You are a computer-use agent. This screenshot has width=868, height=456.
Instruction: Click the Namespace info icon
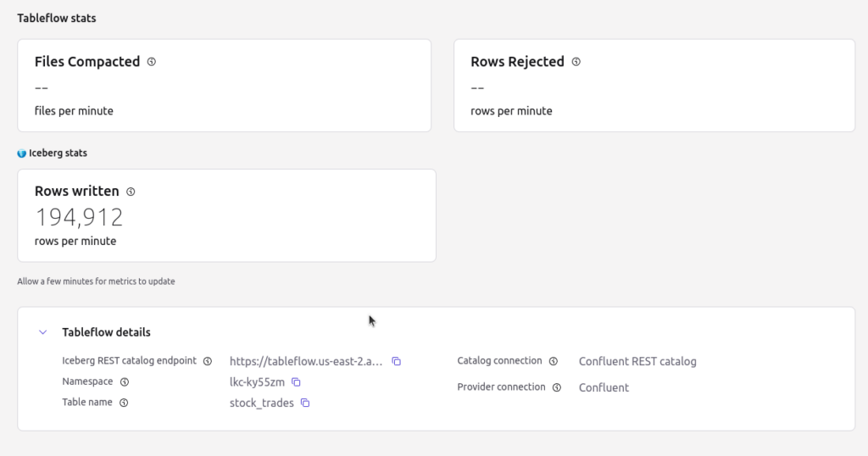click(x=125, y=382)
